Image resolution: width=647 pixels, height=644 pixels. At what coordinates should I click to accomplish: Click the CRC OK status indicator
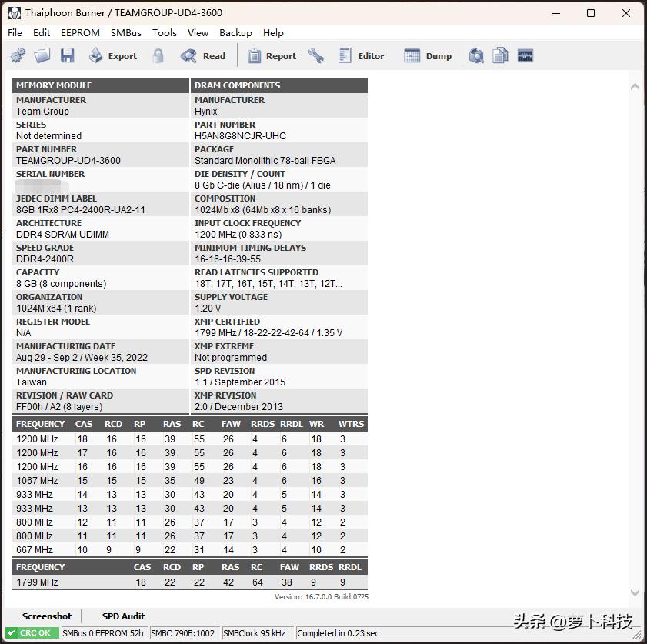(x=31, y=633)
